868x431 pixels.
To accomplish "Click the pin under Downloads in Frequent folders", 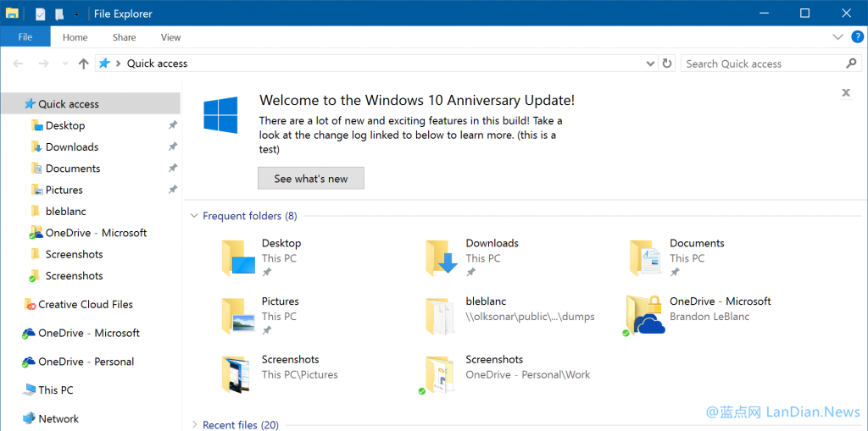I will tap(471, 272).
